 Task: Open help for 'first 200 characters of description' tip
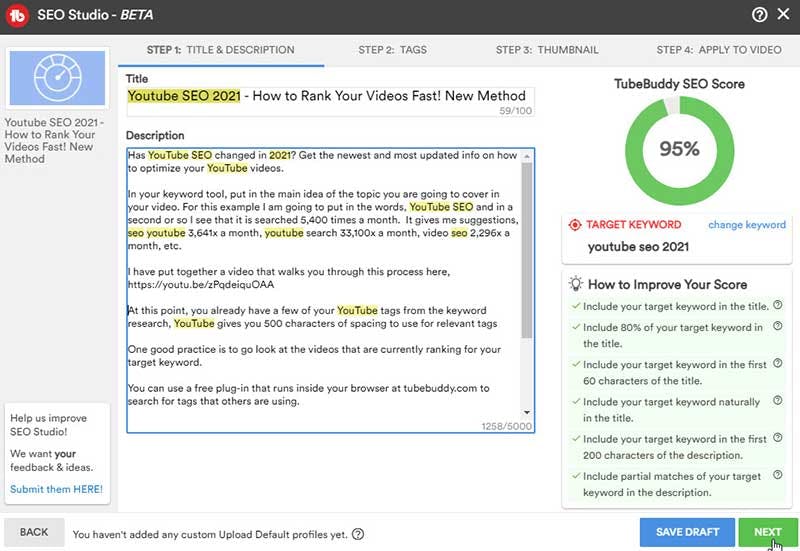[x=777, y=439]
